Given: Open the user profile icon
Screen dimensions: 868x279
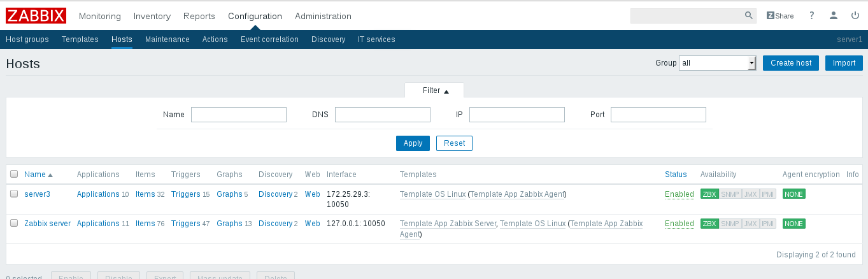Looking at the screenshot, I should click(834, 16).
